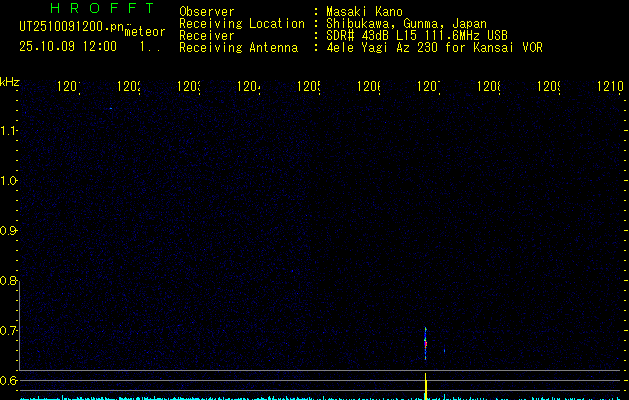This screenshot has height=400, width=629.
Task: Select the 4ele Yagi antenna description
Action: pos(434,47)
